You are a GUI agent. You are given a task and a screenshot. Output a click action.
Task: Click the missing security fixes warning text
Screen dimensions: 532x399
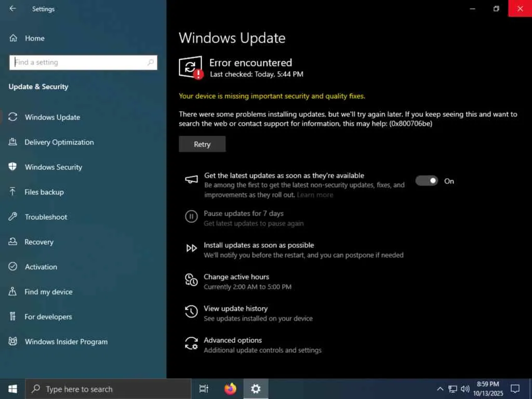tap(272, 96)
